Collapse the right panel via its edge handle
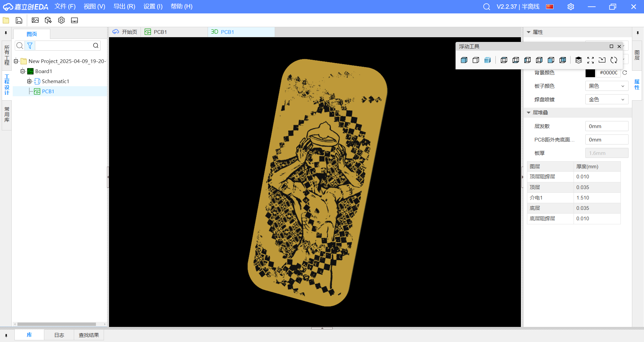This screenshot has width=644, height=342. [x=522, y=177]
